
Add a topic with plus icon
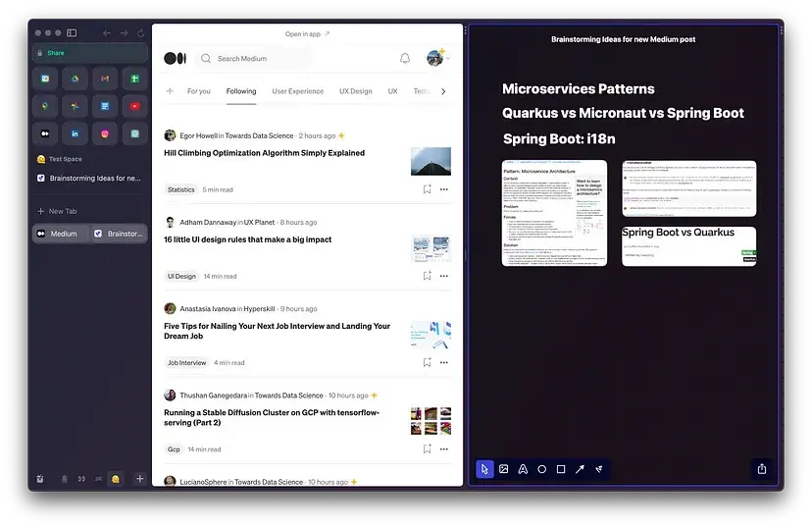[170, 91]
